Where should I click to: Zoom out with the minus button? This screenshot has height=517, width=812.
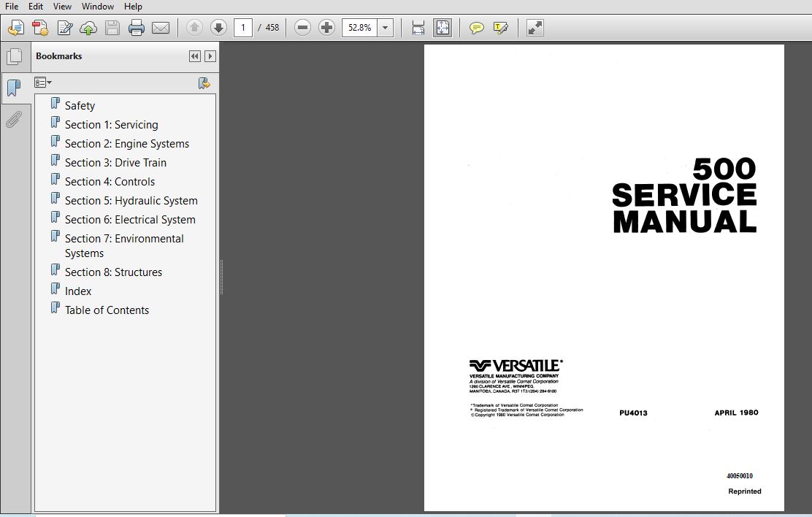coord(302,28)
